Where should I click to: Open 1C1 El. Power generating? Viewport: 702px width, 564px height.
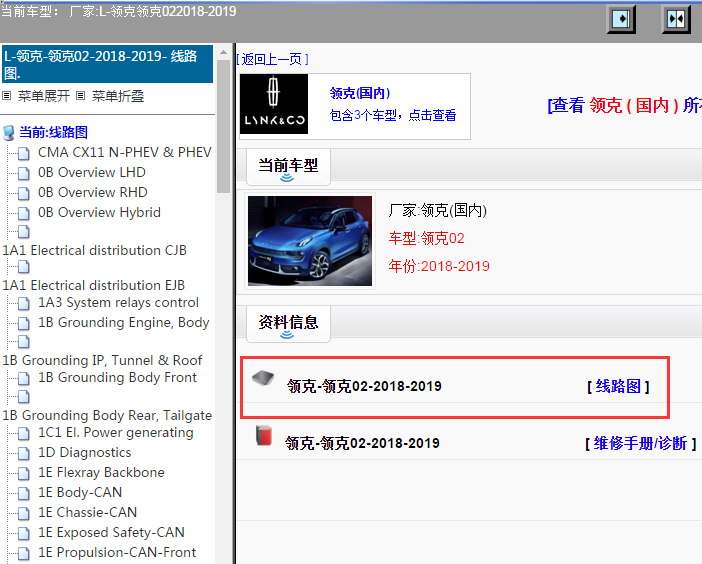click(x=116, y=432)
